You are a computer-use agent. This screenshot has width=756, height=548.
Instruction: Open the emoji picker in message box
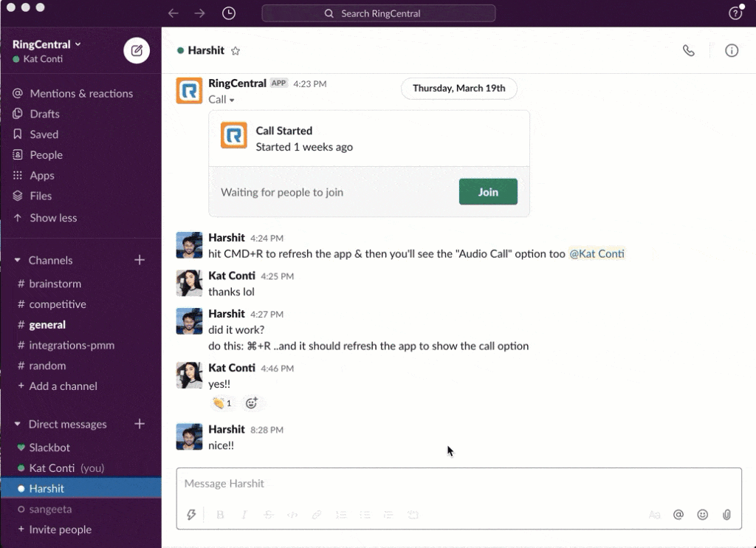(x=703, y=515)
